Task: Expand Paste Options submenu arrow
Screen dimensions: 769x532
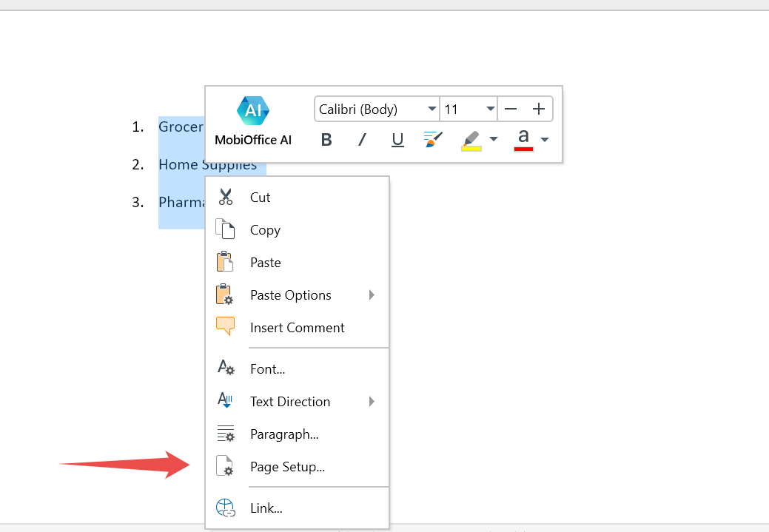Action: click(372, 294)
